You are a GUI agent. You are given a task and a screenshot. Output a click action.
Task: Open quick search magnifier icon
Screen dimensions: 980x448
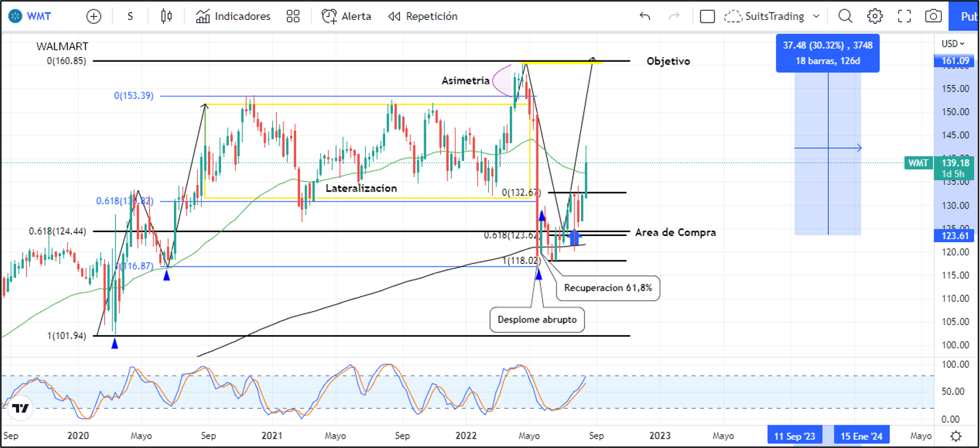tap(845, 17)
